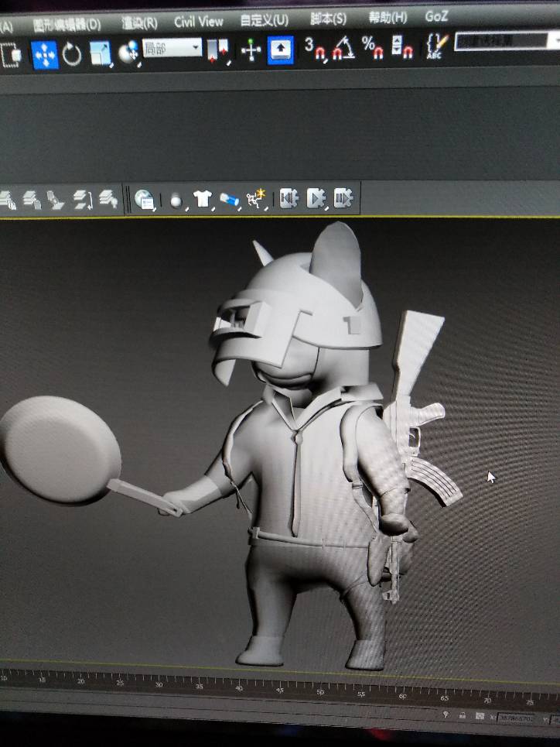Click frame 65 on the time ruler

pyautogui.click(x=444, y=698)
